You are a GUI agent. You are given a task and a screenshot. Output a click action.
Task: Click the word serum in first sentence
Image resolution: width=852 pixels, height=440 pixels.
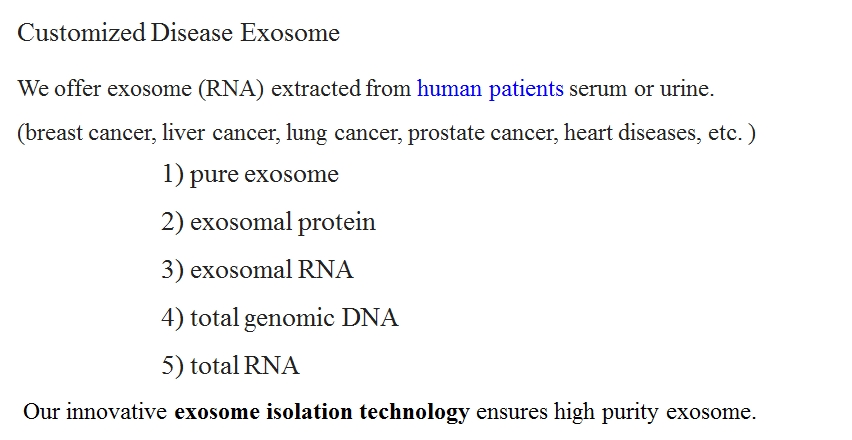click(x=598, y=90)
